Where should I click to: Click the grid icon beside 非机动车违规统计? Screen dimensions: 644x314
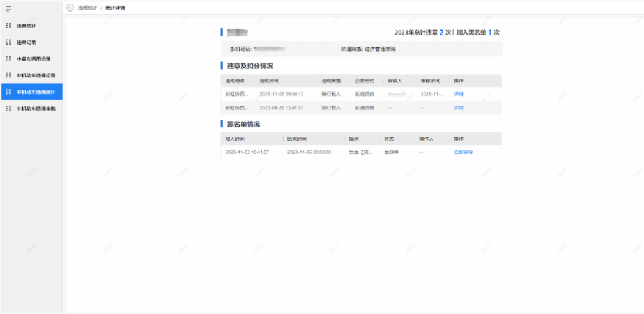coord(8,92)
